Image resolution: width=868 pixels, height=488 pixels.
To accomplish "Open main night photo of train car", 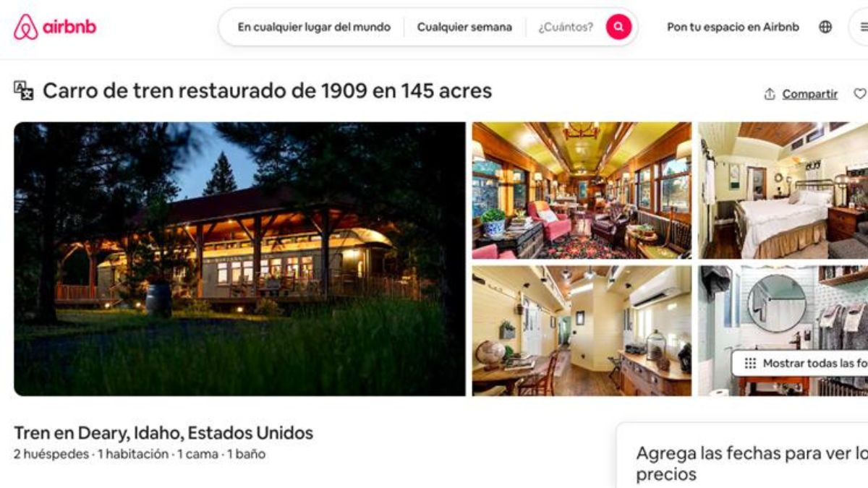I will click(239, 259).
